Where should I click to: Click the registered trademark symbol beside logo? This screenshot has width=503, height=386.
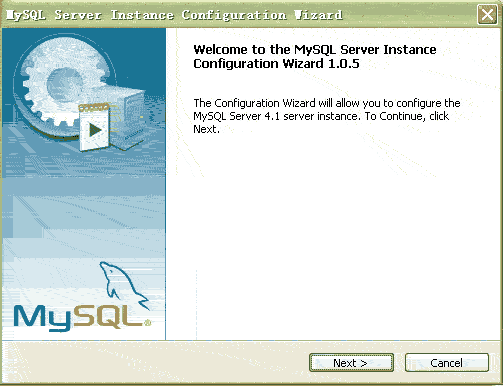pyautogui.click(x=147, y=322)
